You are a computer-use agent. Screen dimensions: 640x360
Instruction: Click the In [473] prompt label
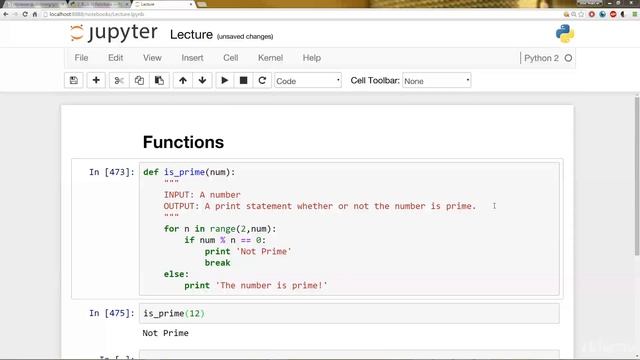click(x=112, y=172)
